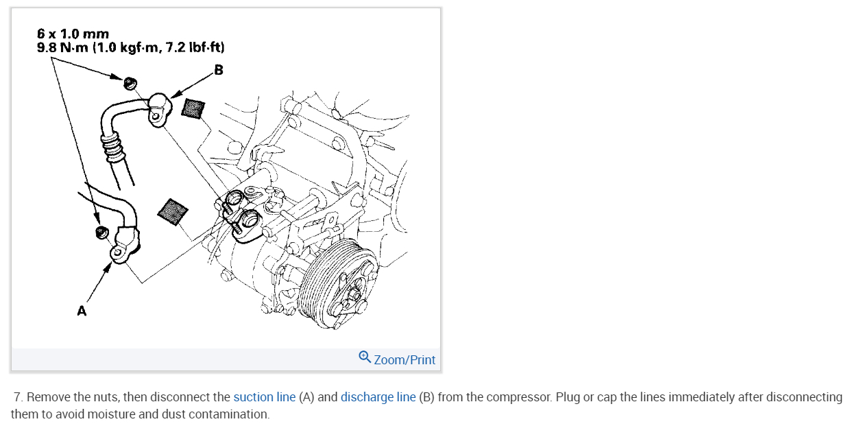Viewport: 868px width, 426px height.
Task: Click label A in the diagram
Action: pos(82,311)
